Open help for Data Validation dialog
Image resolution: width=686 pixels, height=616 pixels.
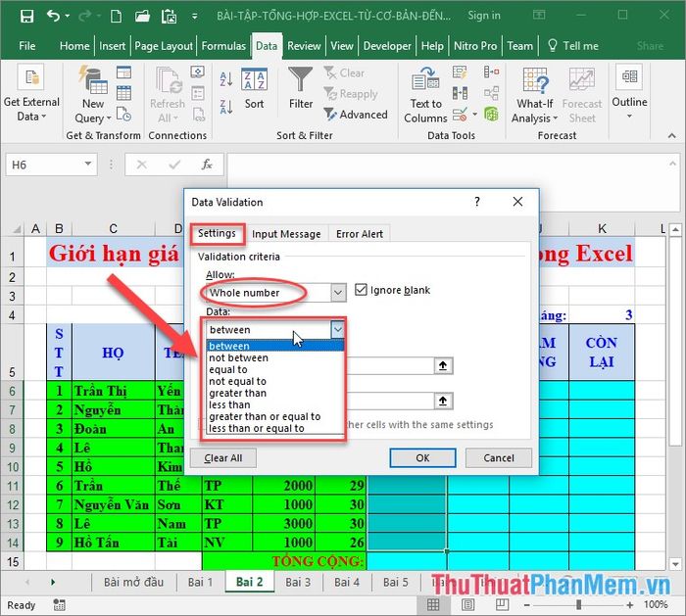click(477, 202)
